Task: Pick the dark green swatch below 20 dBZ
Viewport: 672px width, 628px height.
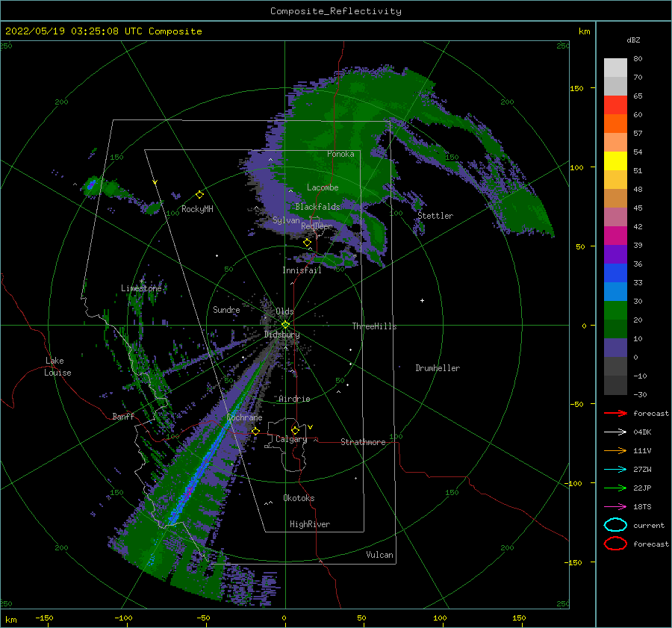Action: tap(615, 329)
